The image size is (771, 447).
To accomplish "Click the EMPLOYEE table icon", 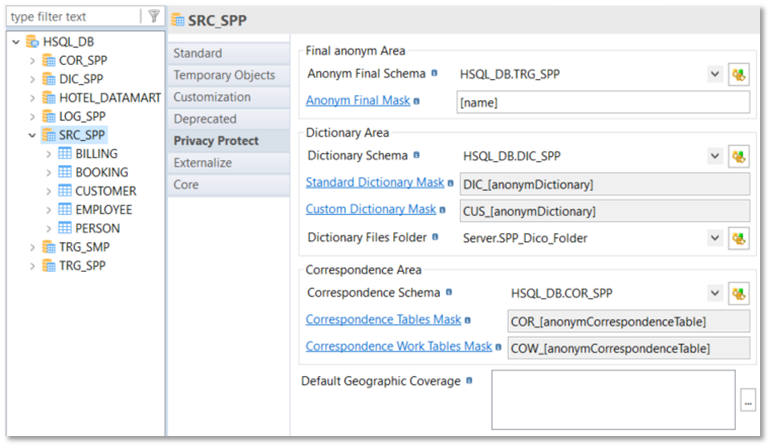I will [64, 209].
